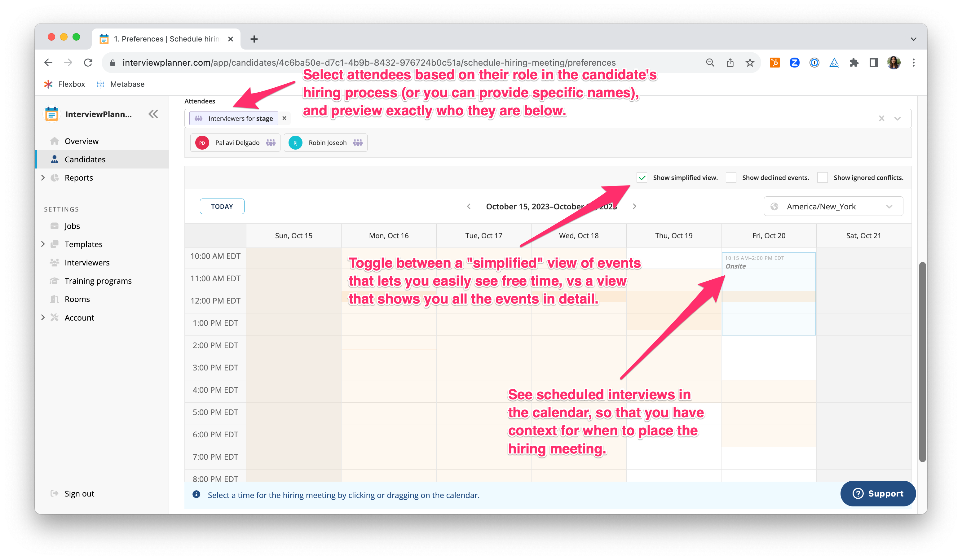Click the Sign out icon

[x=55, y=493]
